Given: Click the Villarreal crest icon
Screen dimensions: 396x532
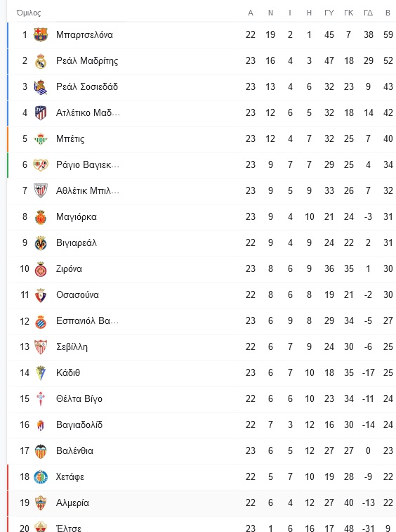Looking at the screenshot, I should (40, 243).
